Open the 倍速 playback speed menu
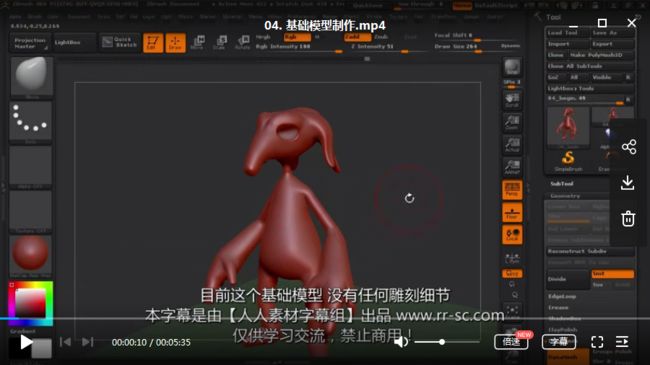 (511, 342)
